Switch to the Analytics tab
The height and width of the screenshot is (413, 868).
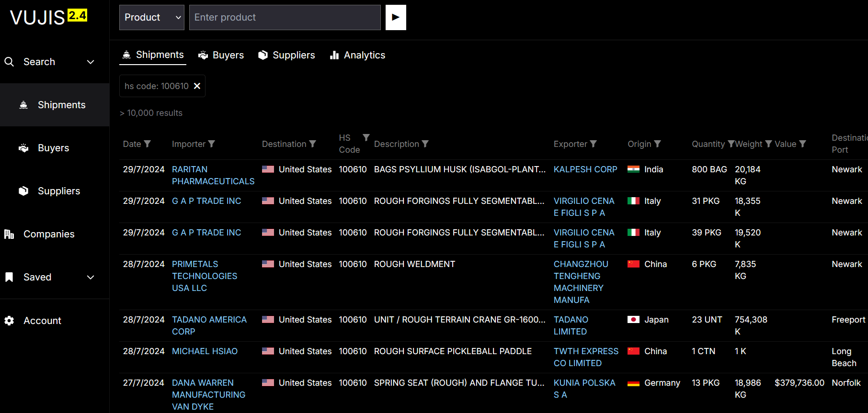[357, 56]
